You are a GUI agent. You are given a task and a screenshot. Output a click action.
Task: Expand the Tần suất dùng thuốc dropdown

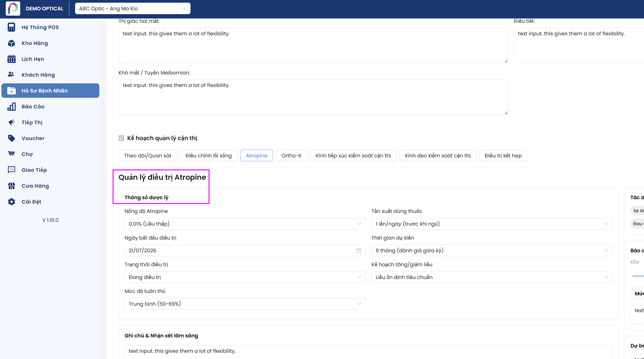[492, 224]
